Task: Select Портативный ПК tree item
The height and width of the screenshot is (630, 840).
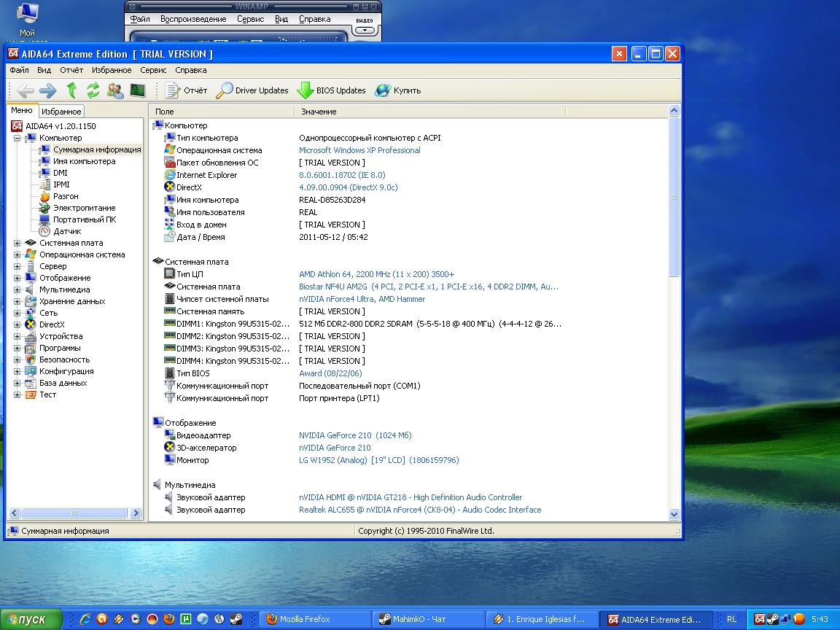Action: 84,219
